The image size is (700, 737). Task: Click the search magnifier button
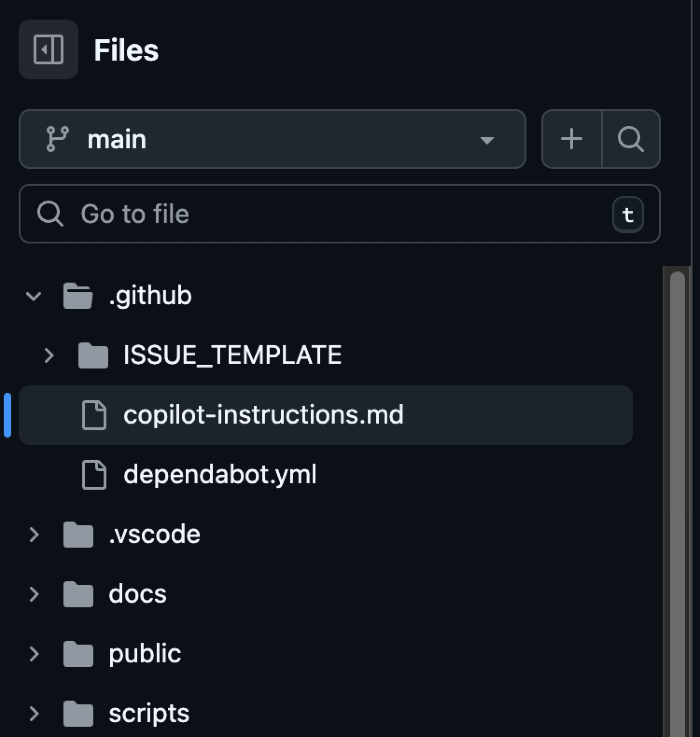pyautogui.click(x=631, y=139)
